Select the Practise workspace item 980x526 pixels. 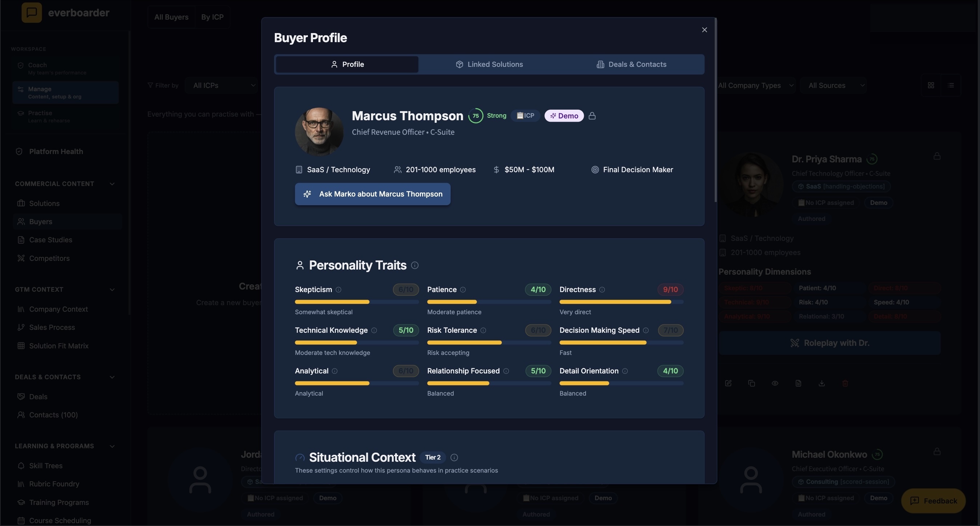[65, 117]
